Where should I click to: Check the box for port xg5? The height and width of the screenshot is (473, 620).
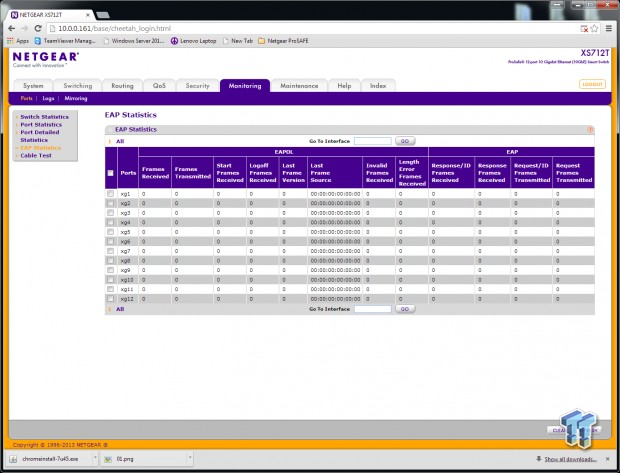click(x=110, y=232)
